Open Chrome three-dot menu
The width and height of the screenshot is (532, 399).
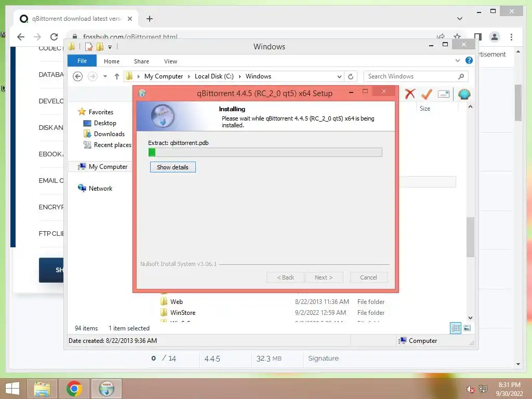[511, 37]
